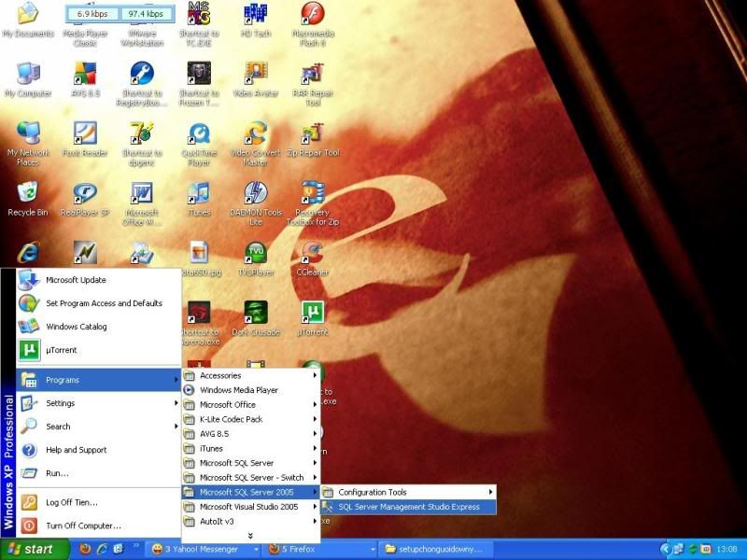The image size is (747, 560).
Task: Expand the Programs submenu
Action: point(99,380)
